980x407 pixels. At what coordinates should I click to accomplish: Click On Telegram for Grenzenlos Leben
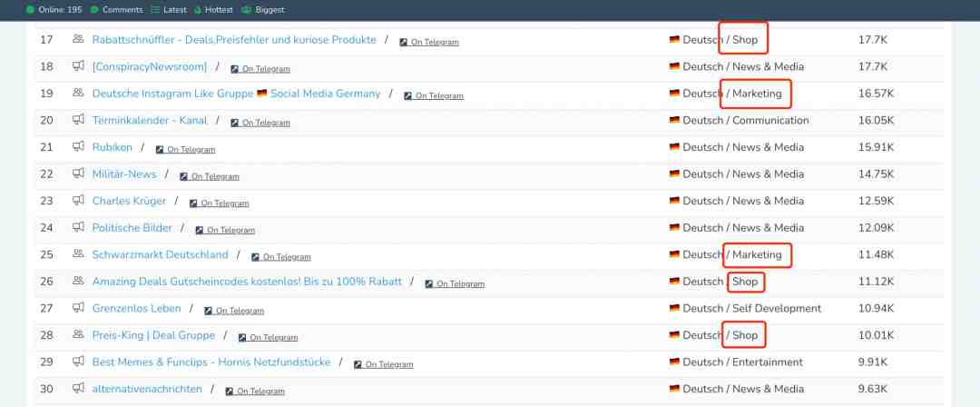pyautogui.click(x=234, y=311)
